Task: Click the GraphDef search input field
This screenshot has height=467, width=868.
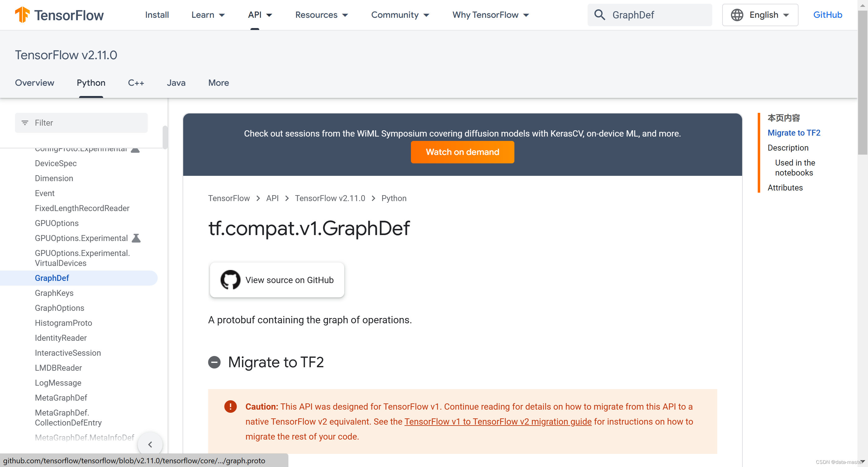Action: (x=649, y=15)
